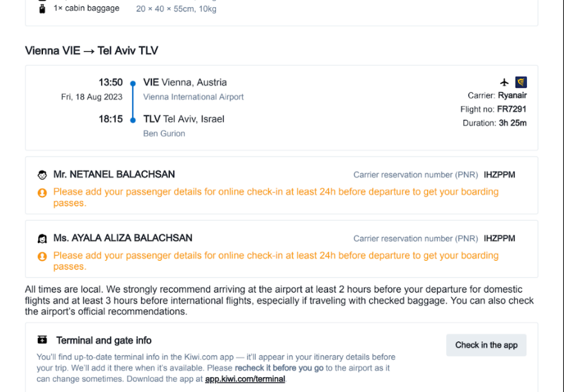Click the cabin baggage dimensions text
This screenshot has width=564, height=392.
pos(176,9)
